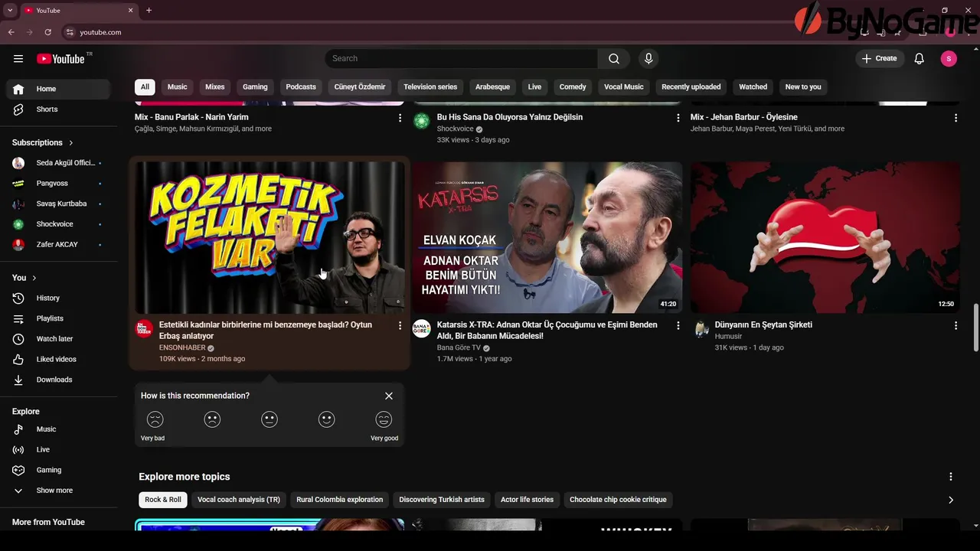Image resolution: width=980 pixels, height=551 pixels.
Task: Rate recommendation Very bad face
Action: tap(155, 419)
